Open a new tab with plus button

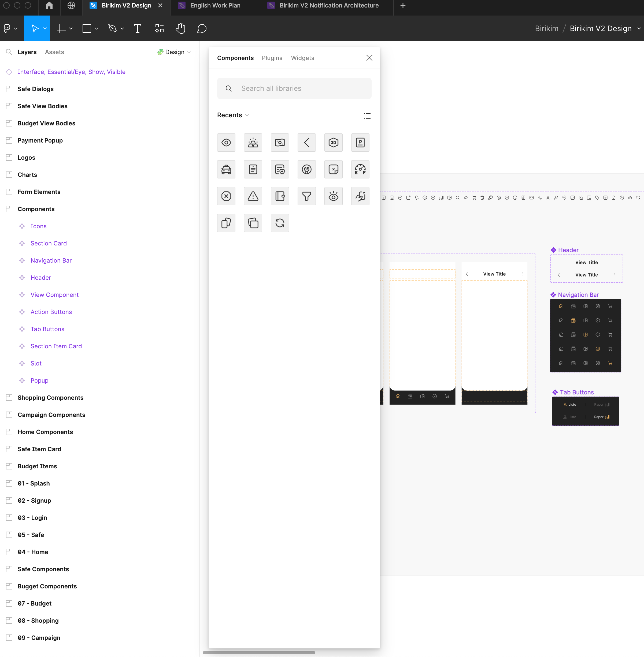click(402, 5)
